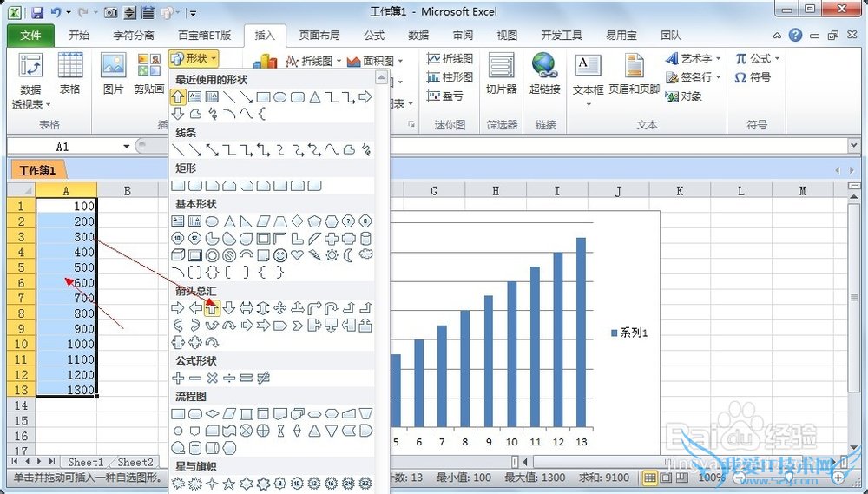This screenshot has width=868, height=494.
Task: Open Customize Quick Access Toolbar dropdown
Action: tap(192, 12)
